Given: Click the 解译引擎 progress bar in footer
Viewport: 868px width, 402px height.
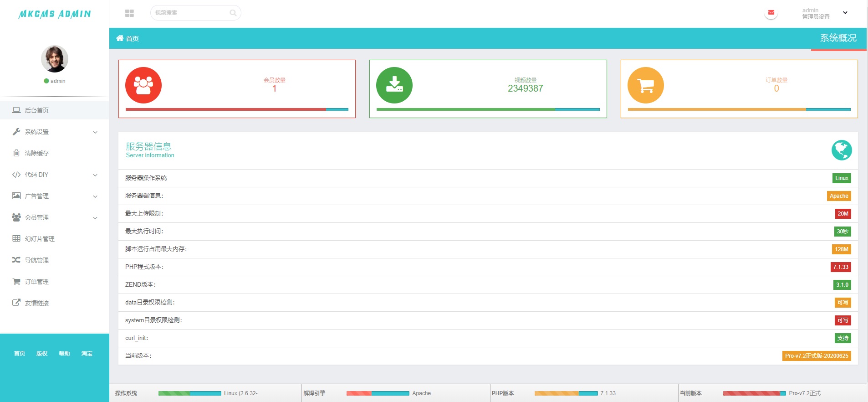Looking at the screenshot, I should click(378, 393).
